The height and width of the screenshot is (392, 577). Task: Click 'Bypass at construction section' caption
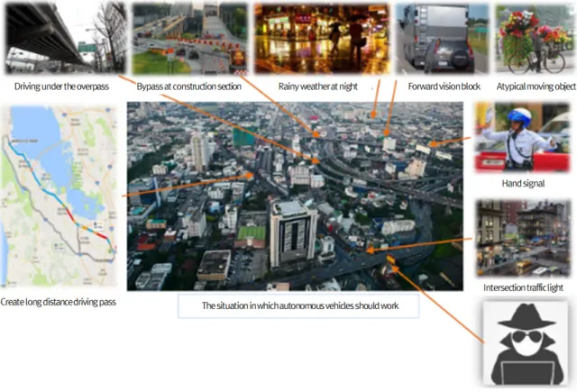pyautogui.click(x=189, y=87)
